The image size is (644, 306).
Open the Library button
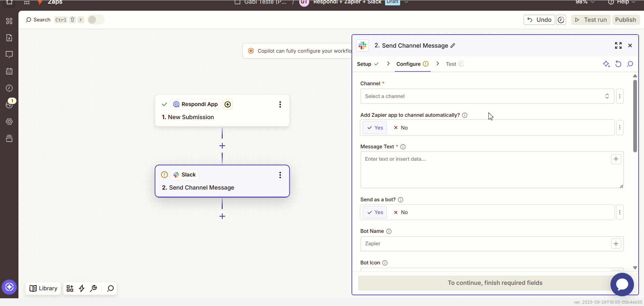coord(43,288)
